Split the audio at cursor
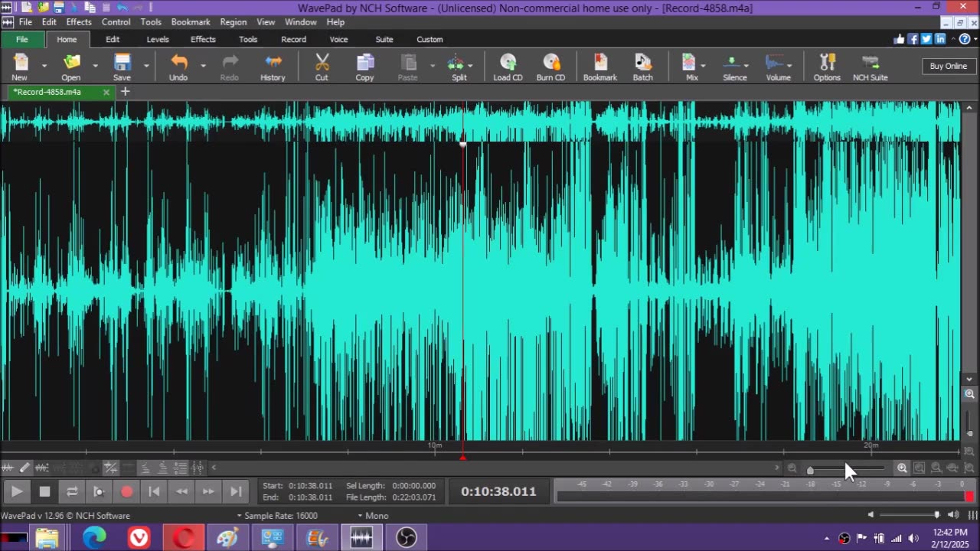 [458, 67]
